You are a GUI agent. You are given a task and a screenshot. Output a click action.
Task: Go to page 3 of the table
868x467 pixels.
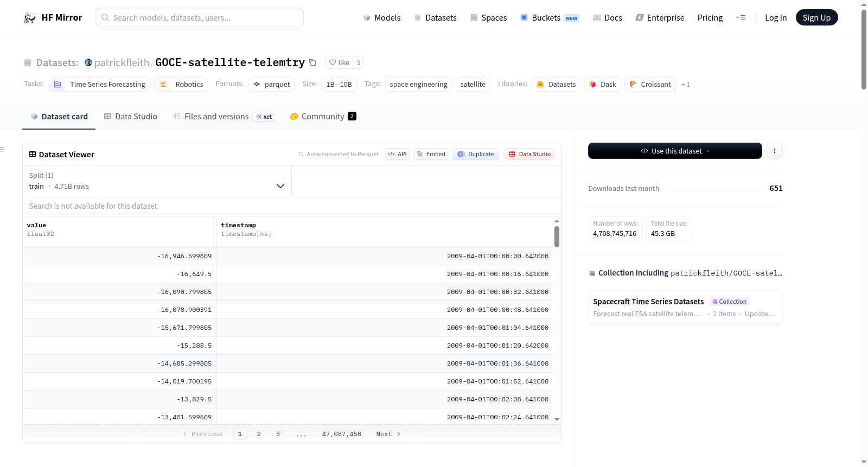pos(278,434)
